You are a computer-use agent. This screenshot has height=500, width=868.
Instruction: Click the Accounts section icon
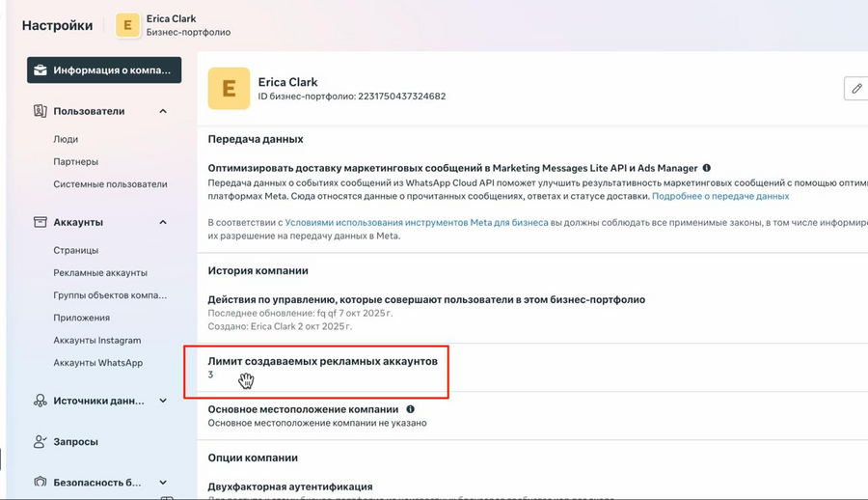pyautogui.click(x=41, y=222)
